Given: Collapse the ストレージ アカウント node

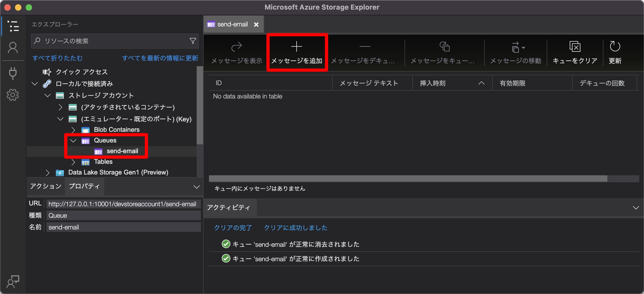Looking at the screenshot, I should 48,95.
